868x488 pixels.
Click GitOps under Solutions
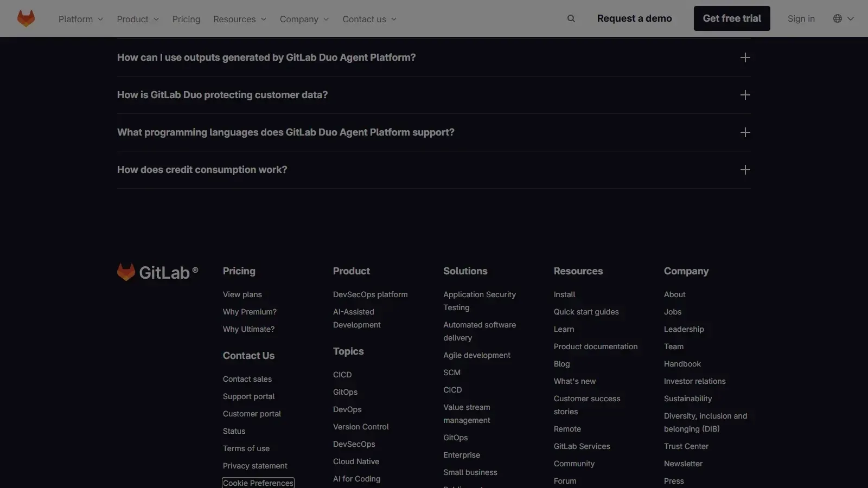pyautogui.click(x=455, y=438)
